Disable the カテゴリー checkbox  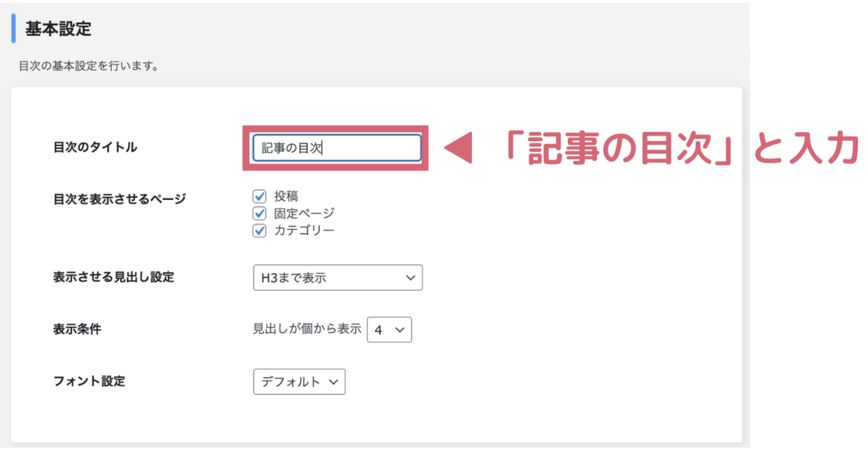click(259, 231)
